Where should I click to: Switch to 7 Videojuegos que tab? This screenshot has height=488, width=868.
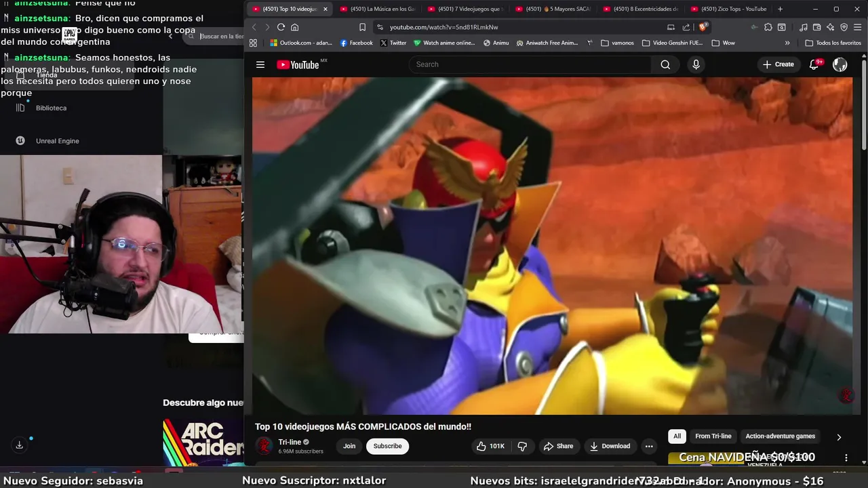465,9
